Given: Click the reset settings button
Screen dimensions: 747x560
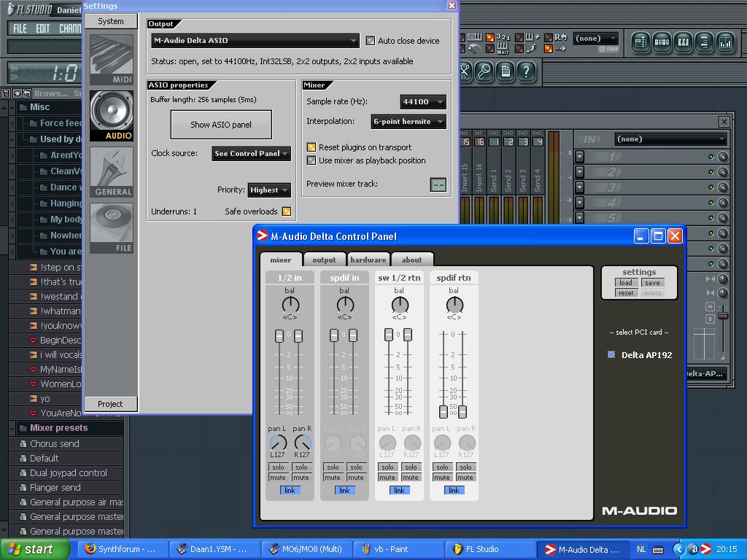Looking at the screenshot, I should point(626,293).
